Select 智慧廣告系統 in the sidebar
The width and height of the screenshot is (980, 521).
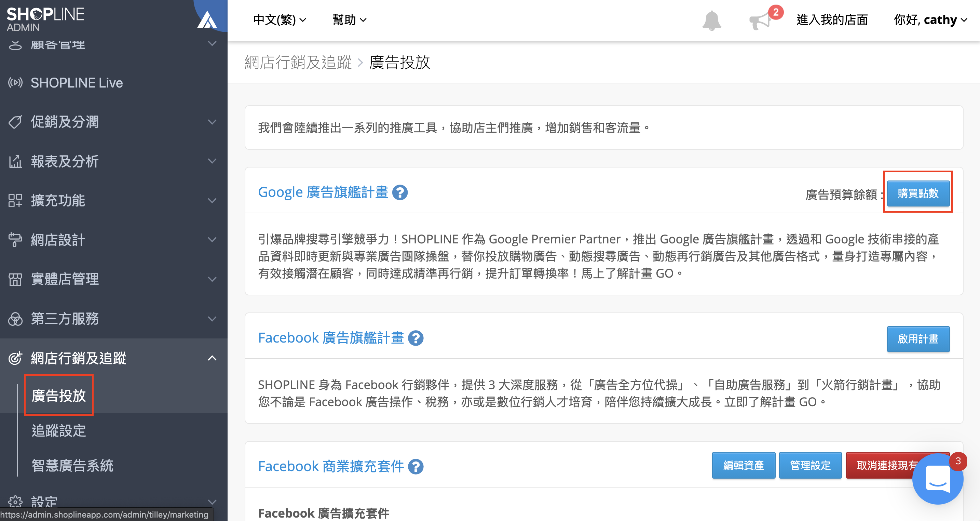pyautogui.click(x=73, y=466)
